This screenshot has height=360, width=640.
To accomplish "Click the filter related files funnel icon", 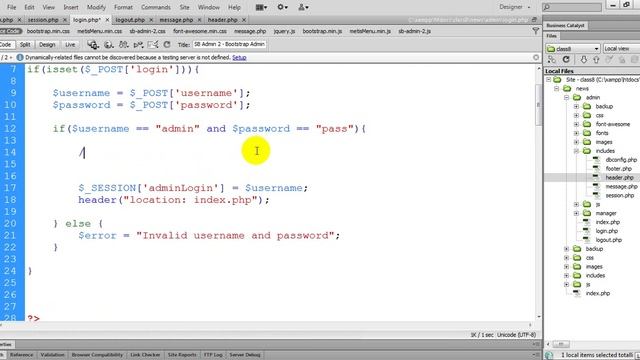I will [536, 31].
